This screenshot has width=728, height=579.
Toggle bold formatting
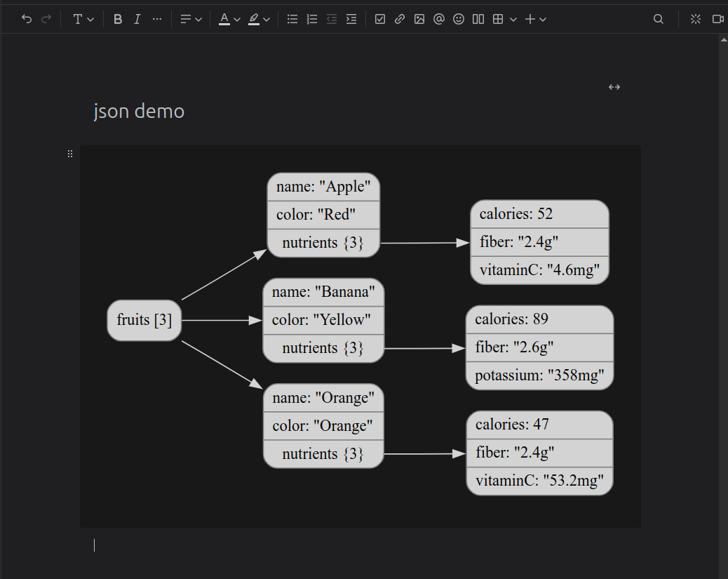tap(118, 20)
